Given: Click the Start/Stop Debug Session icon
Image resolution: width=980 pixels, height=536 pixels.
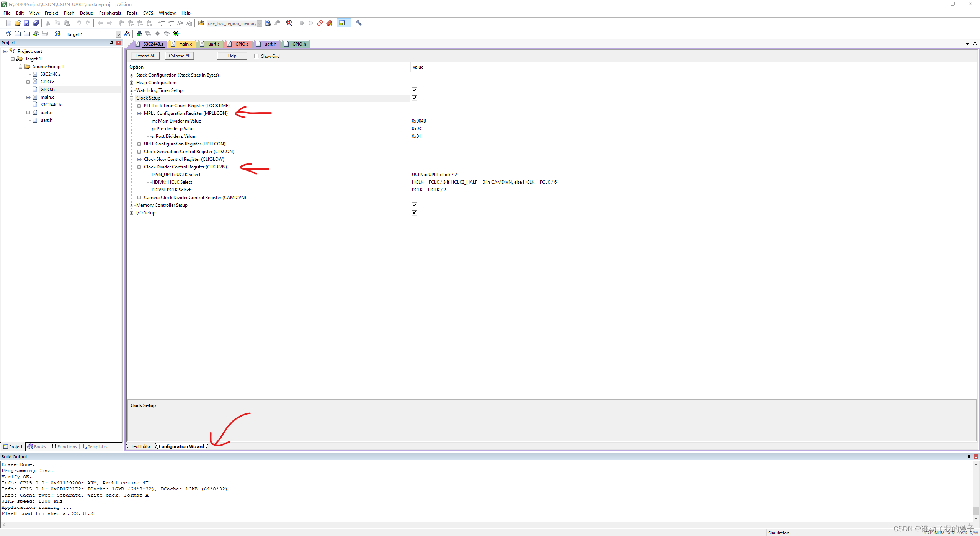Looking at the screenshot, I should coord(289,23).
